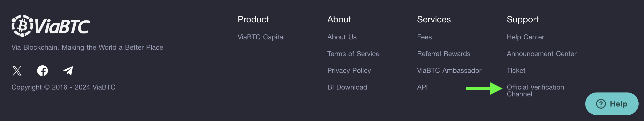644x121 pixels.
Task: Open the Telegram paper-plane icon
Action: 68,71
